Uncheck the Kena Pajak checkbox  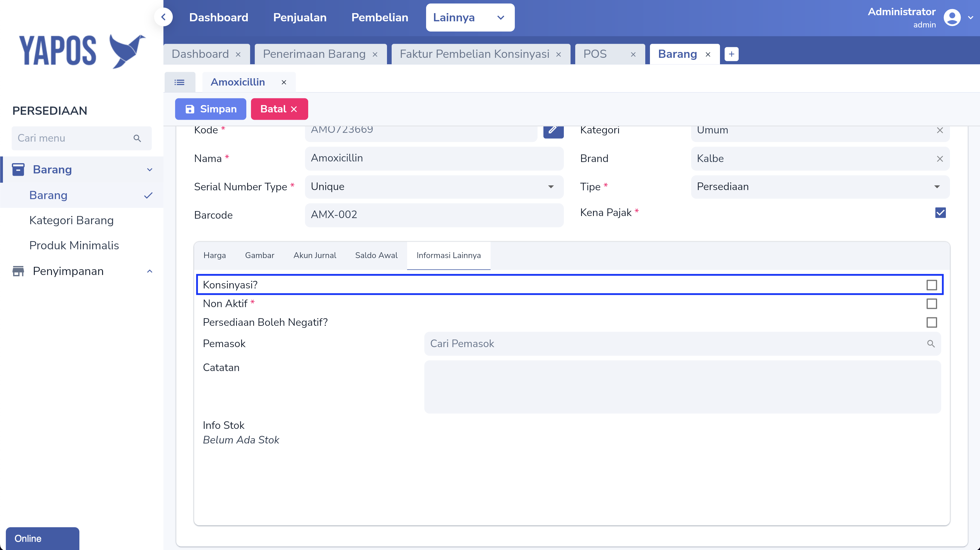[x=940, y=213]
